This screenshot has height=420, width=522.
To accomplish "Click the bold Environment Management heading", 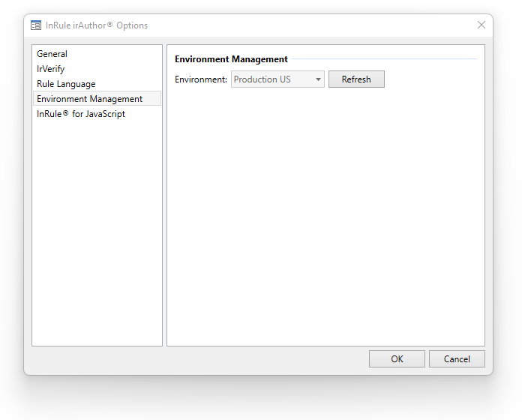I will click(231, 59).
